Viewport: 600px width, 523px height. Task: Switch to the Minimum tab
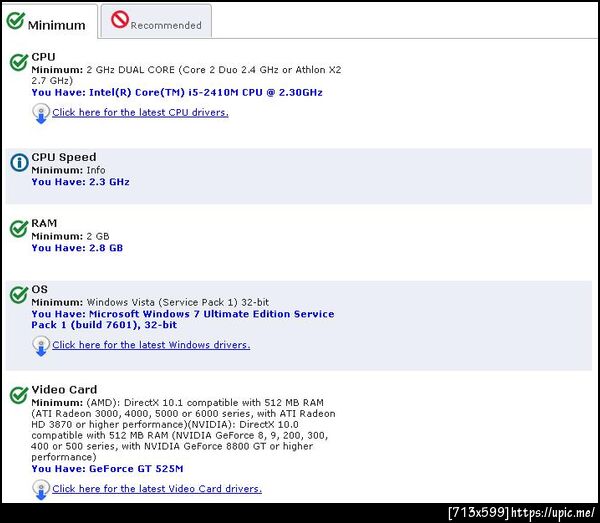point(50,21)
